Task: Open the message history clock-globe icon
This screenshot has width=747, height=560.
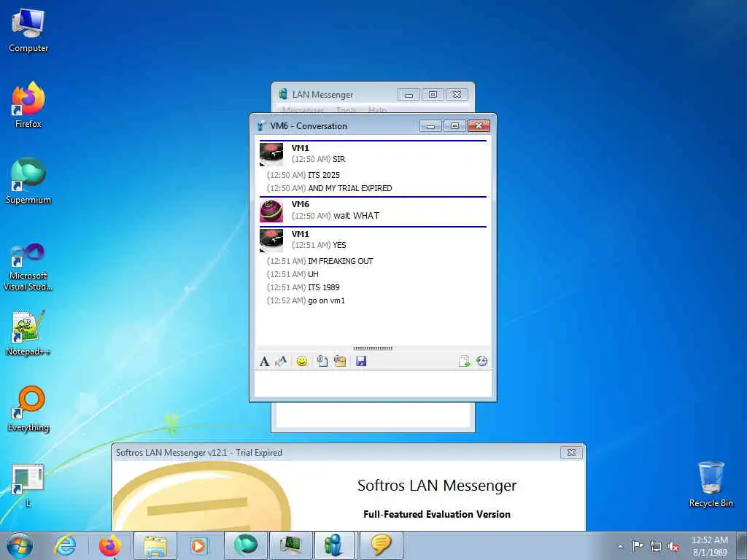Action: [x=481, y=362]
